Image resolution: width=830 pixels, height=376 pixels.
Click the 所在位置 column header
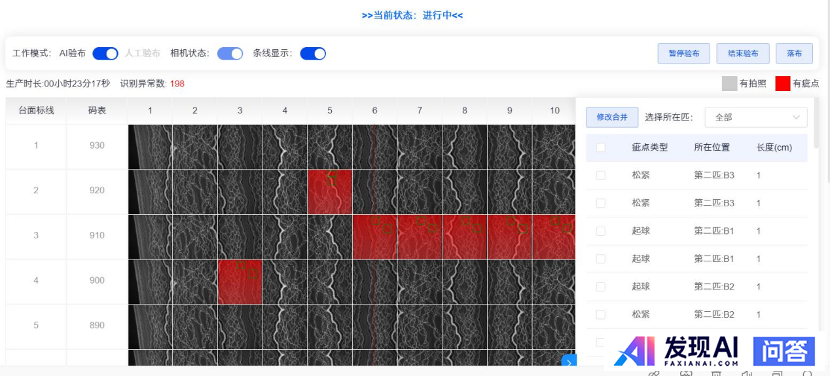[712, 148]
